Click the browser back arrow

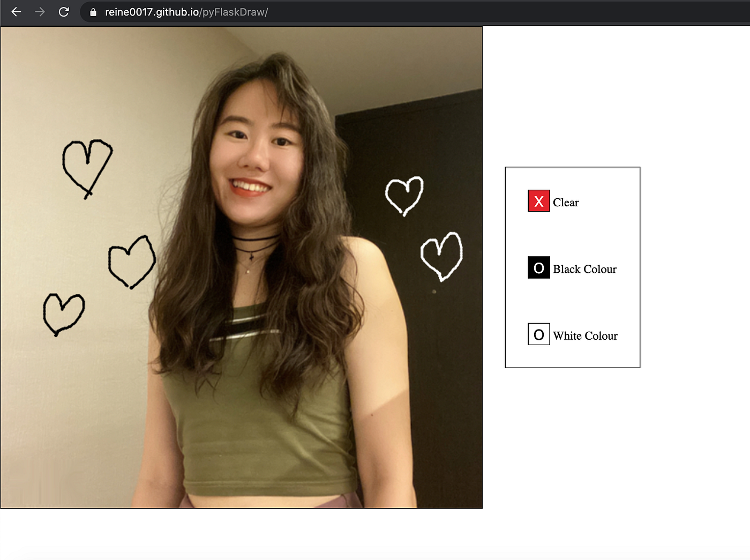point(16,12)
